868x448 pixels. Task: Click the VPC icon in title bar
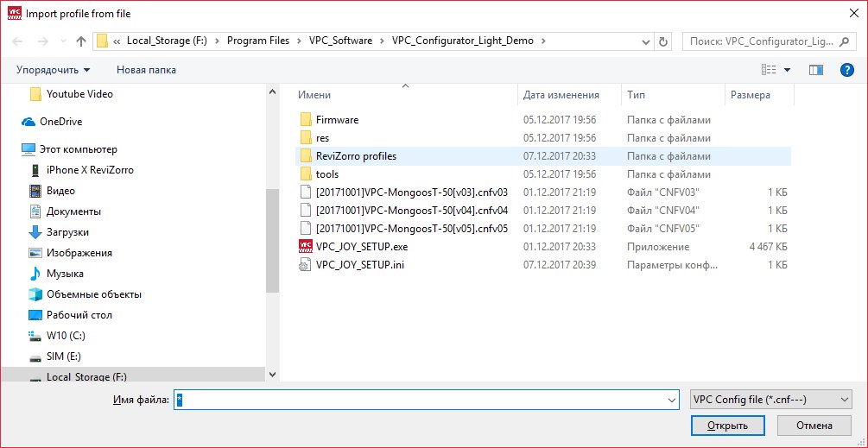click(x=15, y=13)
